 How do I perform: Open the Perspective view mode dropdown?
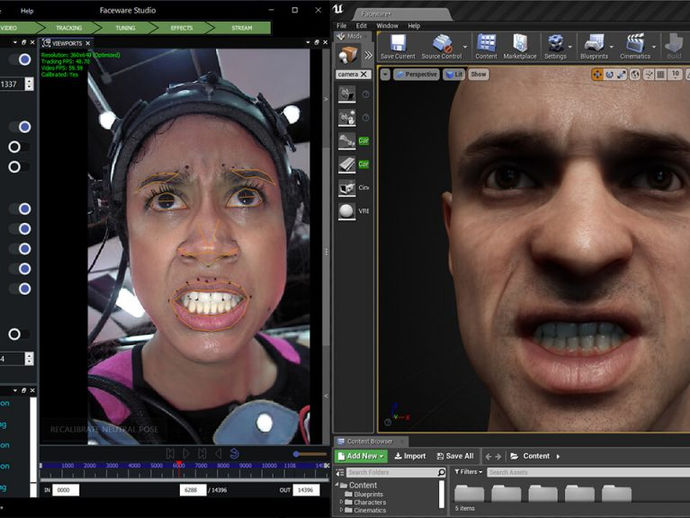(416, 74)
